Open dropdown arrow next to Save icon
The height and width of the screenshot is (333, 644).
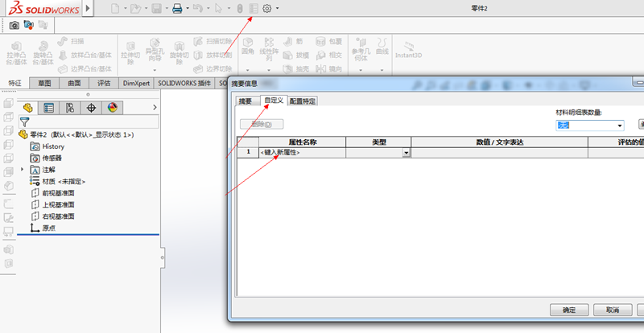click(167, 8)
